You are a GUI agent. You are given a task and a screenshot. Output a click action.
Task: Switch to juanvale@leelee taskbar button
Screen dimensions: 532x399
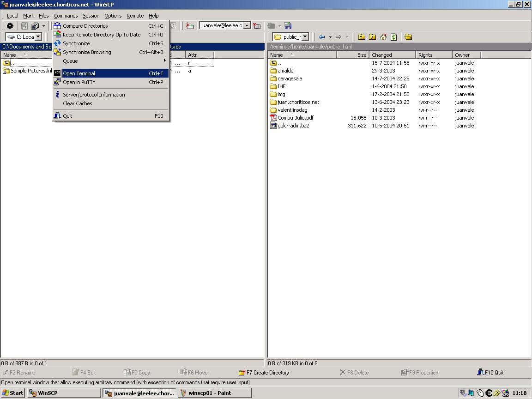[x=139, y=393]
